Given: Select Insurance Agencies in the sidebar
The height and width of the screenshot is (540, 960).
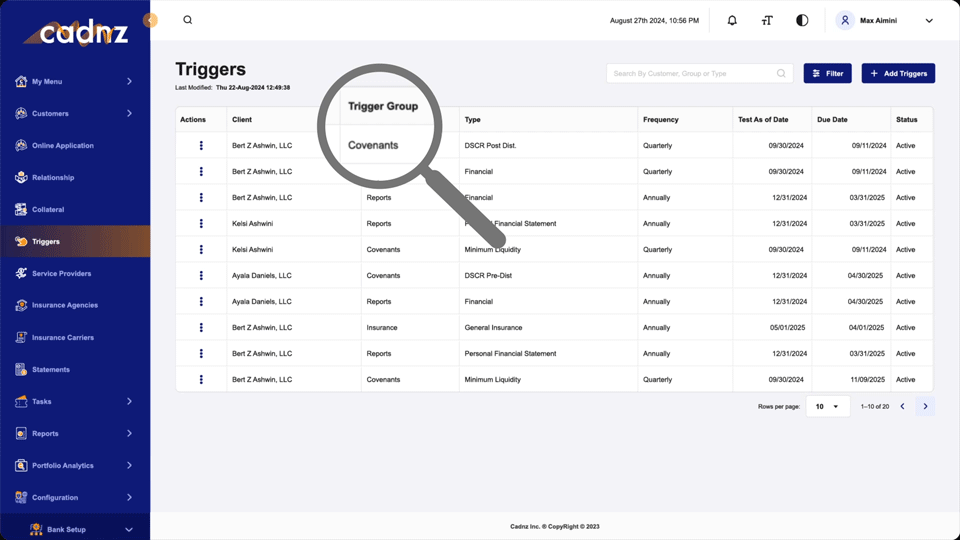Looking at the screenshot, I should click(x=64, y=306).
